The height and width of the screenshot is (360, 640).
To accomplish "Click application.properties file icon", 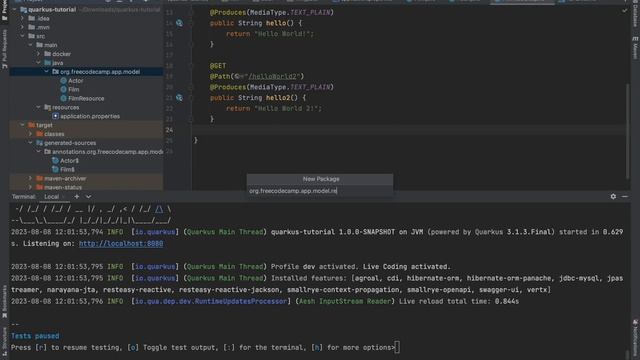I will [x=56, y=116].
